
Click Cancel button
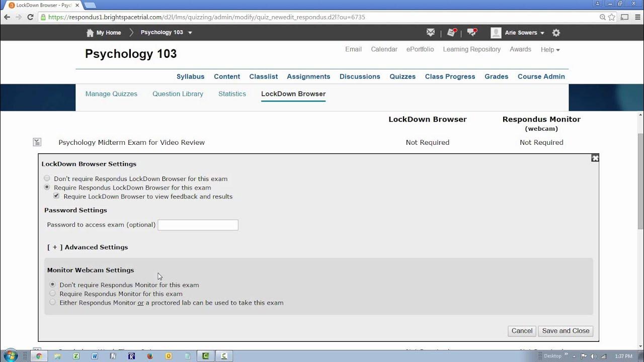point(522,331)
